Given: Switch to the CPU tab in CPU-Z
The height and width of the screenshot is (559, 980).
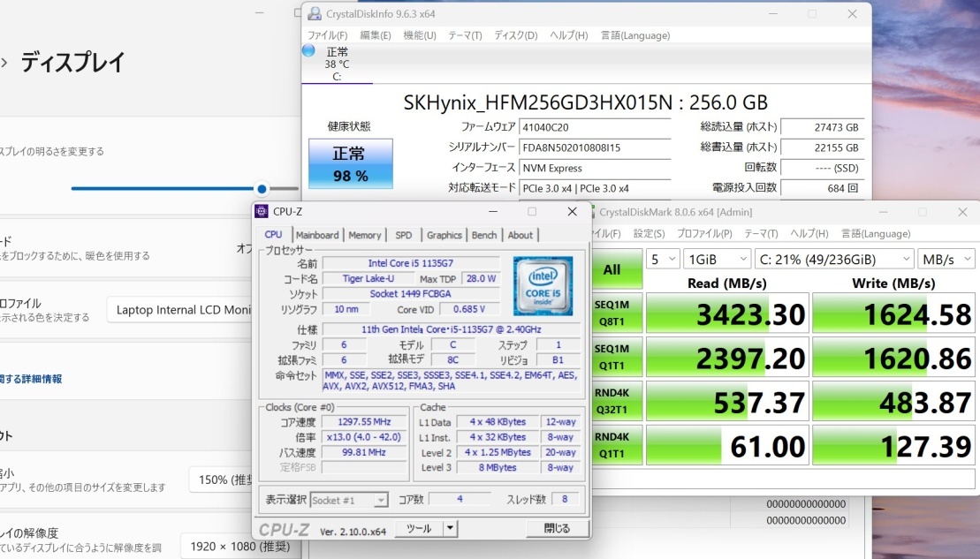Looking at the screenshot, I should tap(274, 234).
